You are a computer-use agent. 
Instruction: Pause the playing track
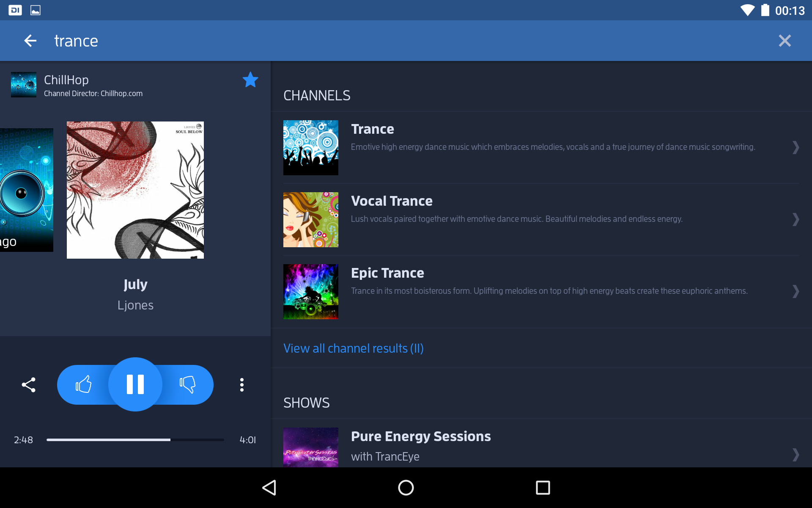[135, 384]
